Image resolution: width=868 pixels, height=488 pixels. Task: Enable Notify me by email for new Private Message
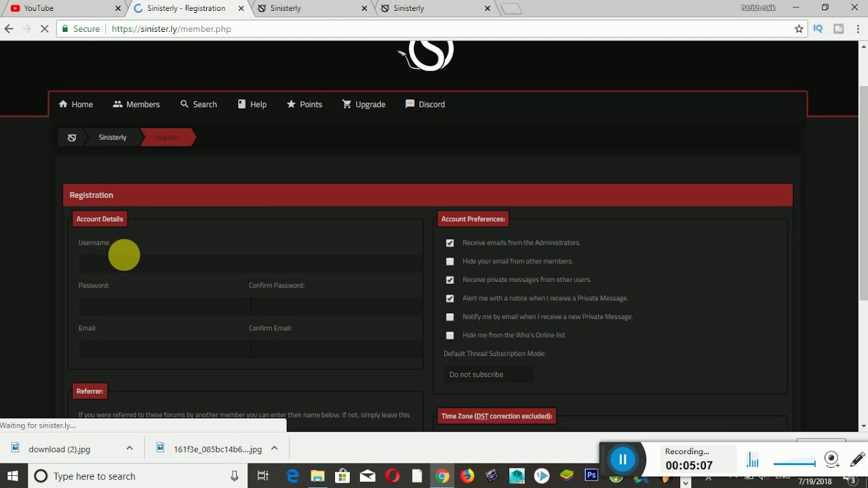coord(450,317)
